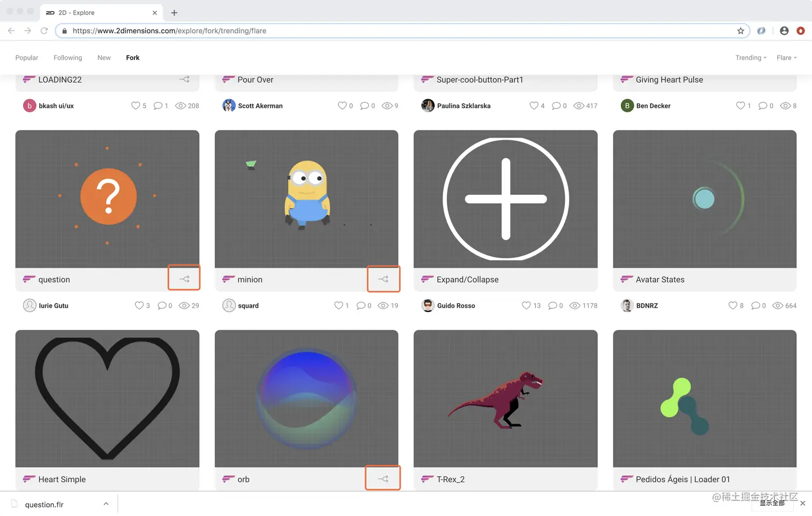Open Paulina Szklarska's profile link
Screen dimensions: 812x516
point(463,106)
